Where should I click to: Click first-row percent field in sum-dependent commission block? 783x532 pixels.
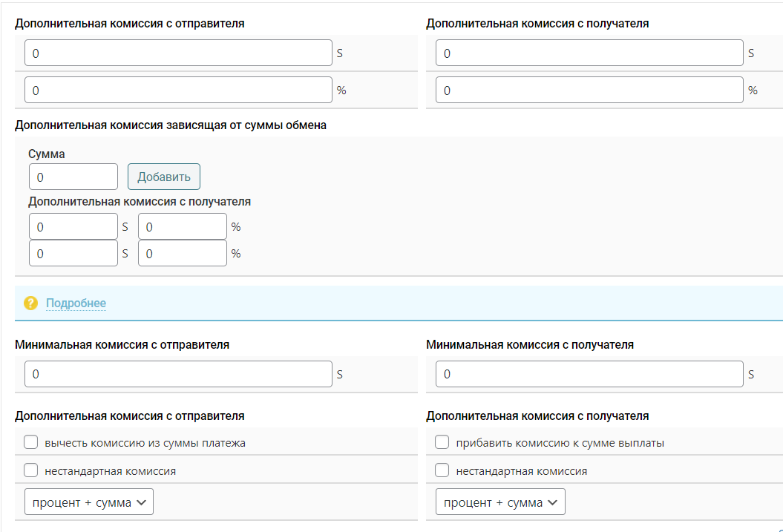point(182,227)
